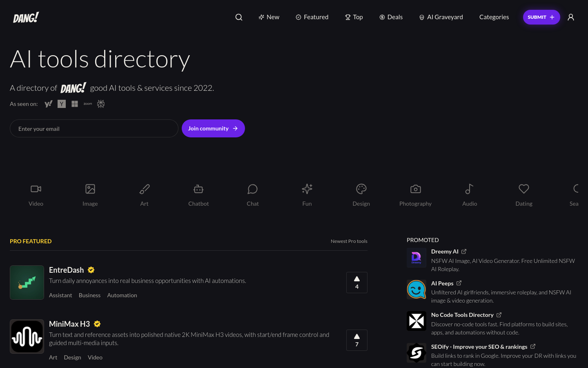Image resolution: width=588 pixels, height=368 pixels.
Task: Click the Join community button
Action: tap(213, 128)
